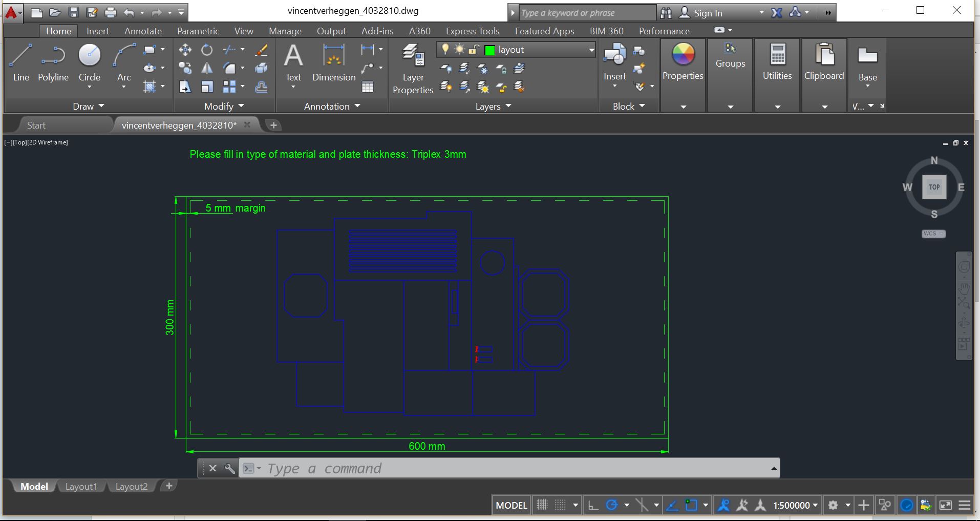The width and height of the screenshot is (980, 521).
Task: Toggle annotation visibility in status bar
Action: pos(724,505)
